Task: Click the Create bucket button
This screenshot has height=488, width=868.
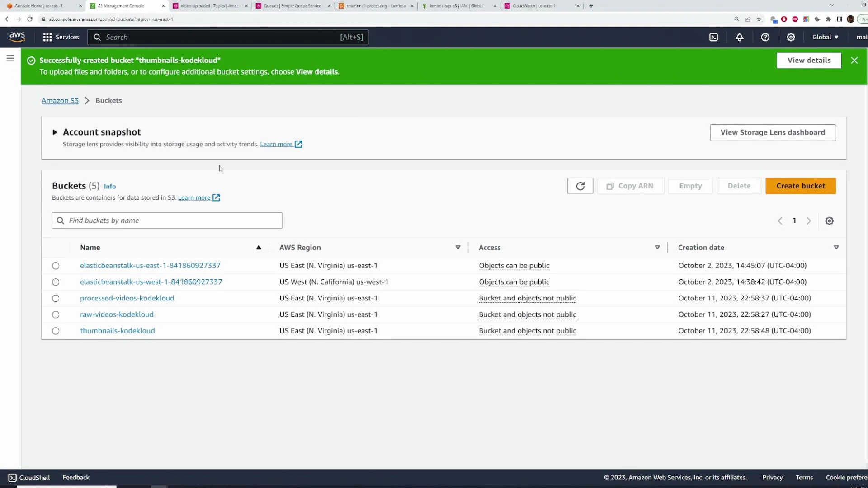Action: pyautogui.click(x=800, y=186)
